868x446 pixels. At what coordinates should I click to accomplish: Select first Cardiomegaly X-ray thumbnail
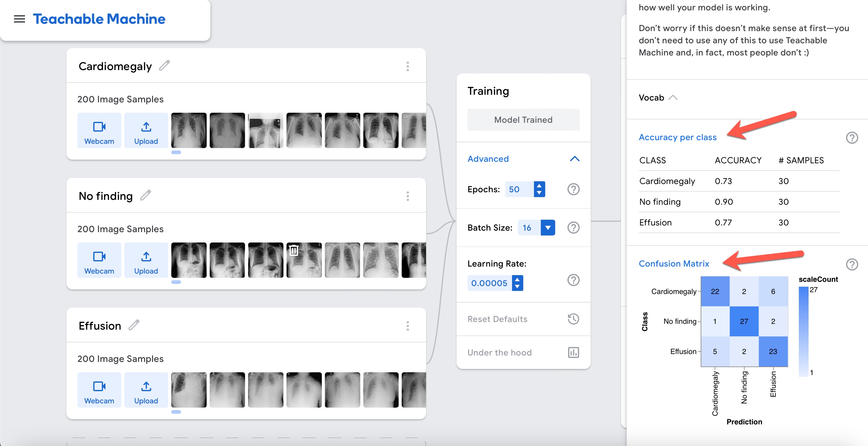189,131
